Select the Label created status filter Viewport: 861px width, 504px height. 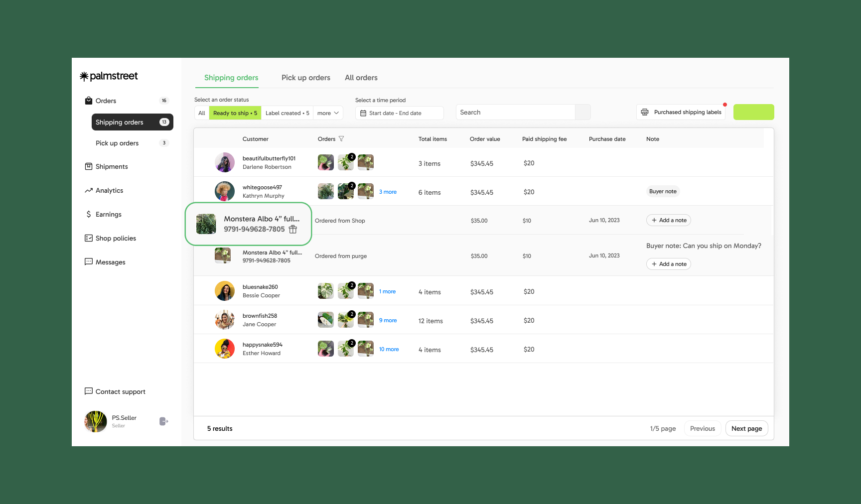pyautogui.click(x=287, y=113)
